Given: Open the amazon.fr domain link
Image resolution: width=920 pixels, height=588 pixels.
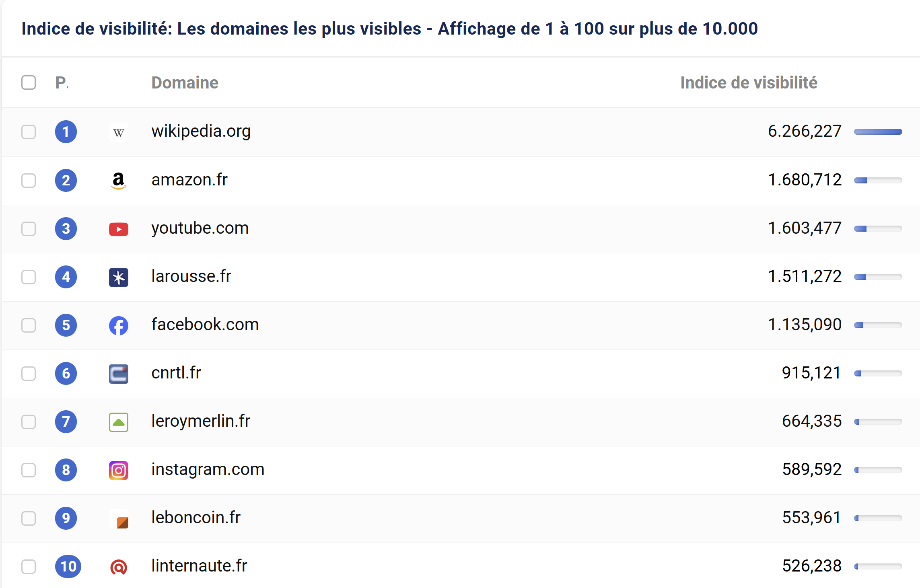Looking at the screenshot, I should pos(189,180).
